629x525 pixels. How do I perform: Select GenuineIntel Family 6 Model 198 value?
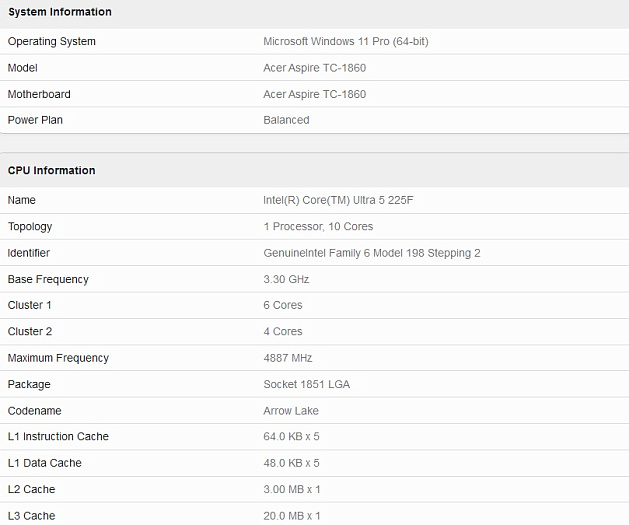[371, 253]
